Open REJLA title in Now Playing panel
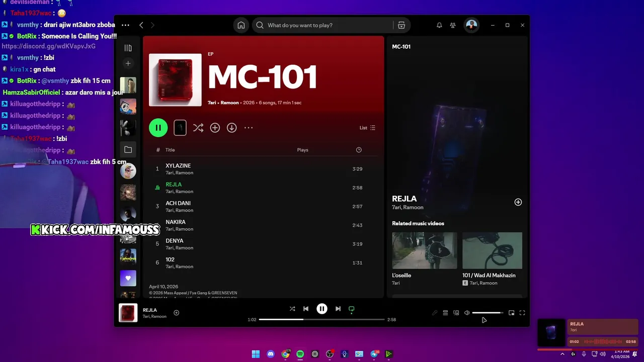 (x=405, y=199)
